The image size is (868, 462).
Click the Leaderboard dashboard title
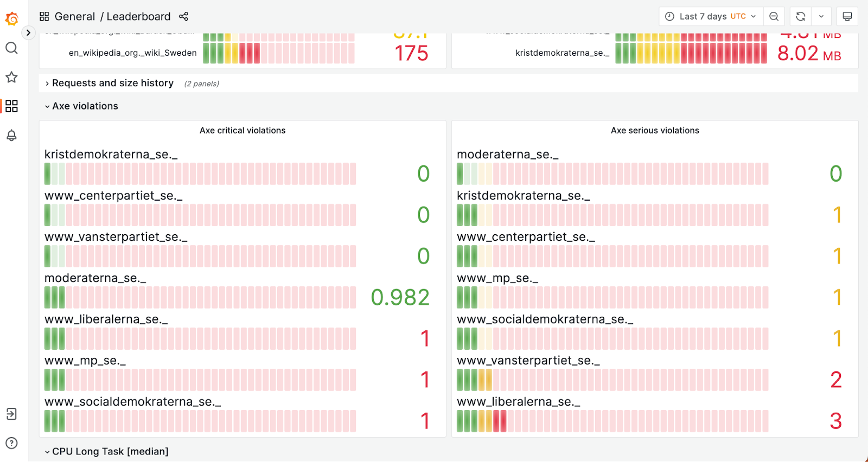point(138,17)
